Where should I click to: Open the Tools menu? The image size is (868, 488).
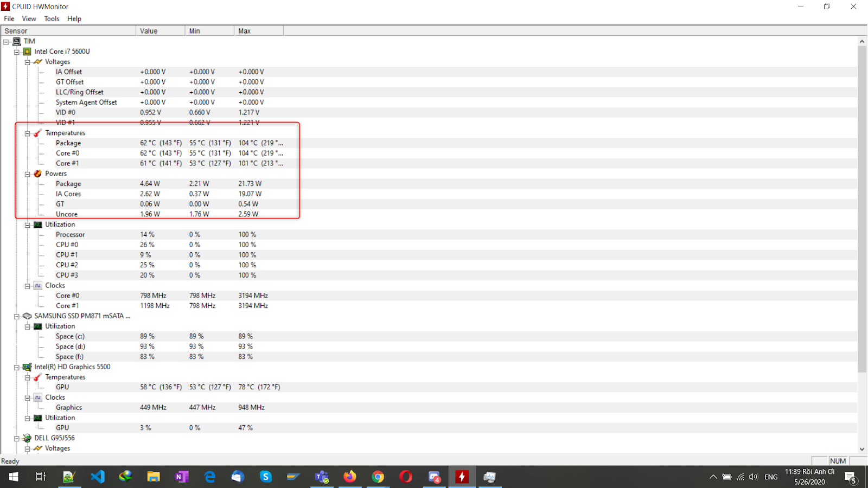[x=52, y=18]
